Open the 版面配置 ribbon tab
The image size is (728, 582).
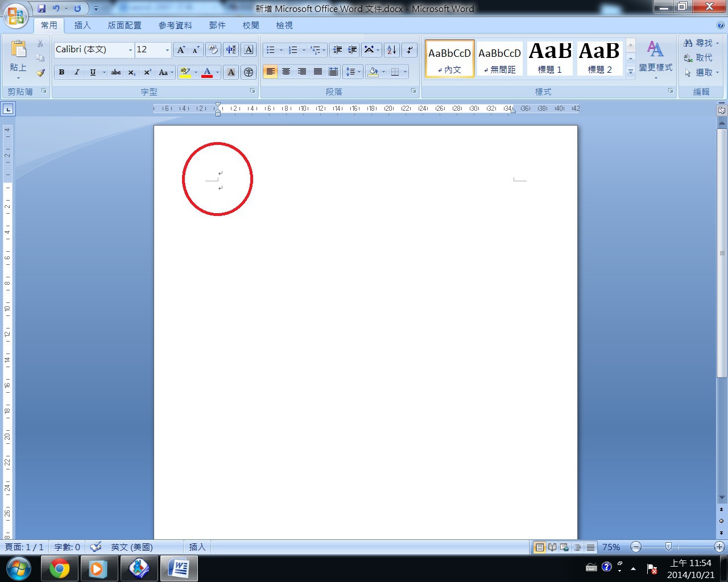point(125,26)
